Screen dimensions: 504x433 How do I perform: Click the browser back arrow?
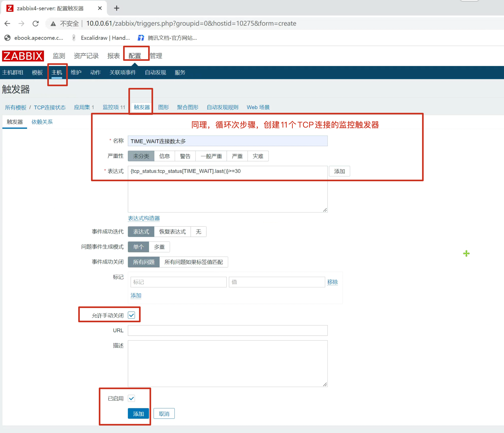7,23
